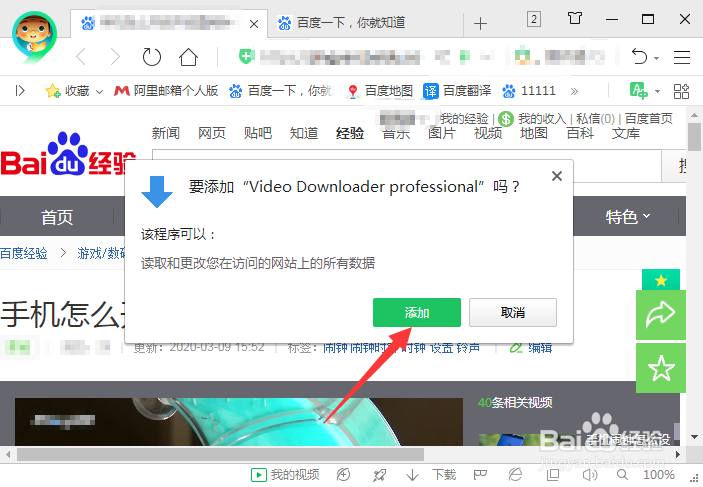The image size is (703, 487).
Task: Open 百度一下 bookmark in bookmarks bar
Action: pos(281,91)
